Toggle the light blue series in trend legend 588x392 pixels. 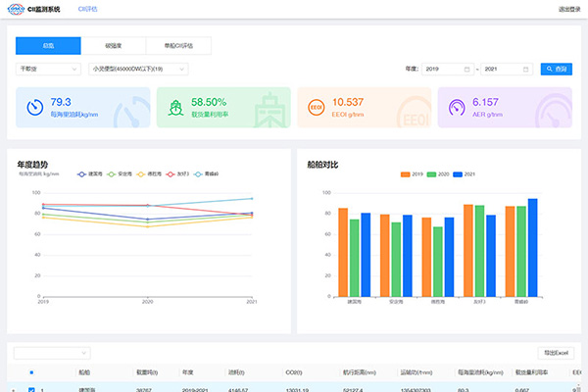pyautogui.click(x=206, y=174)
